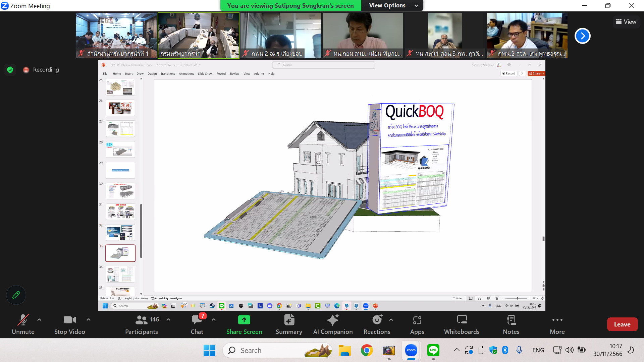Open the Design tab in PowerPoint

point(152,74)
